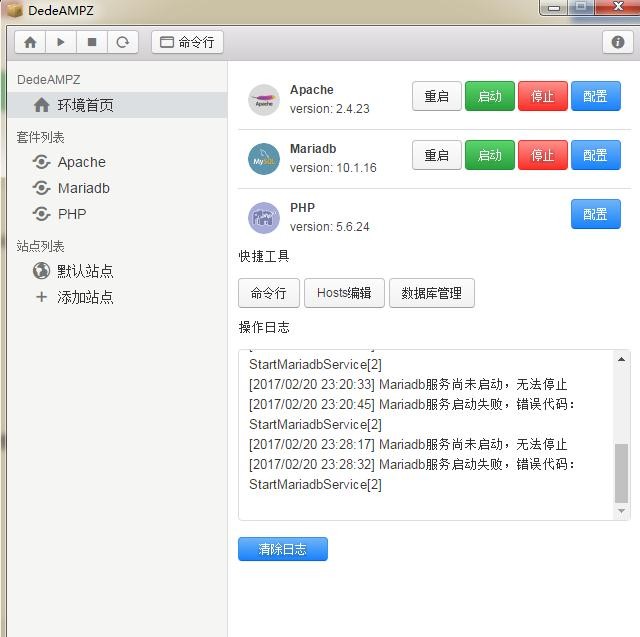Start Mariadb with the green 启动 button
The width and height of the screenshot is (640, 637).
pos(490,155)
